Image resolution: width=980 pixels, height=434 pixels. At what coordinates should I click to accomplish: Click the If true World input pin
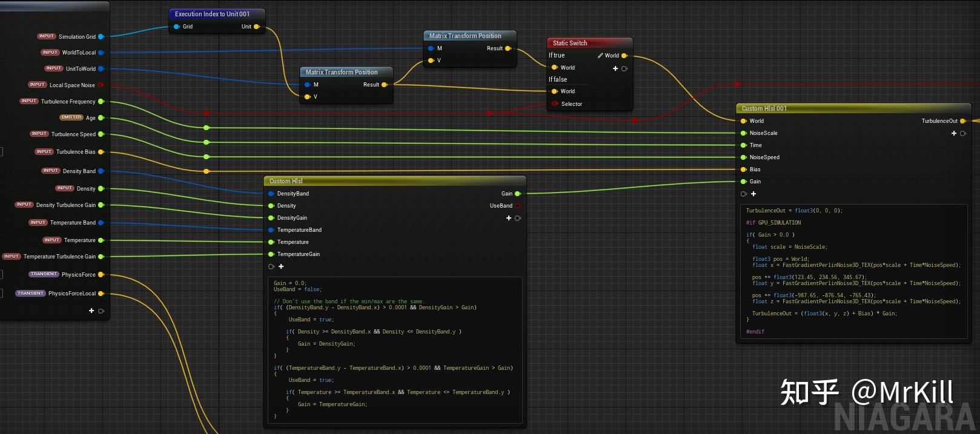[555, 68]
